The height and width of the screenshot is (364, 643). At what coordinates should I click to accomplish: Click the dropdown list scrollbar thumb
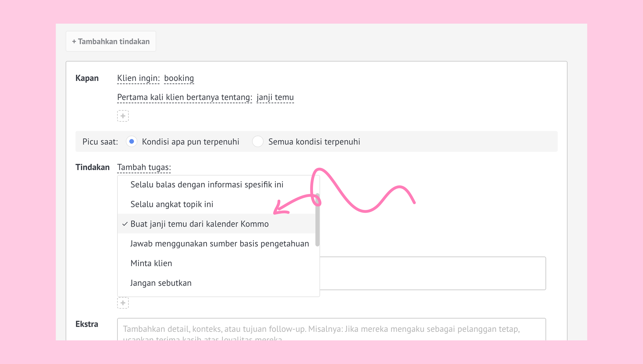317,225
